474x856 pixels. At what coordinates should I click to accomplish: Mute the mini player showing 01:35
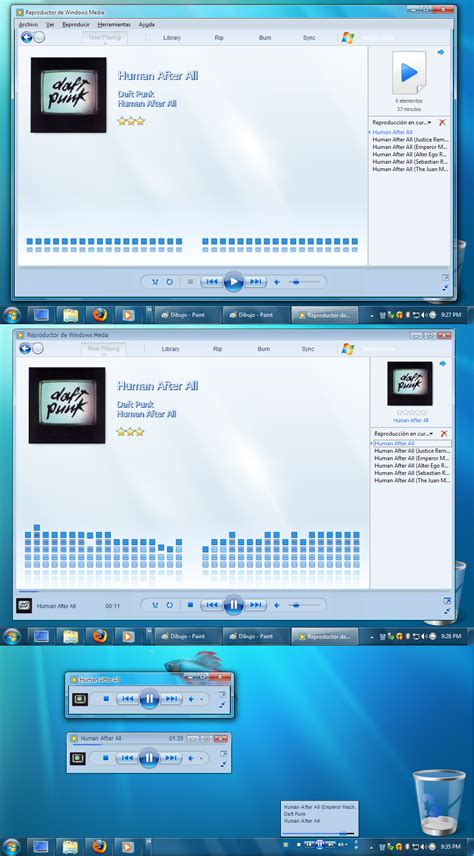[191, 758]
